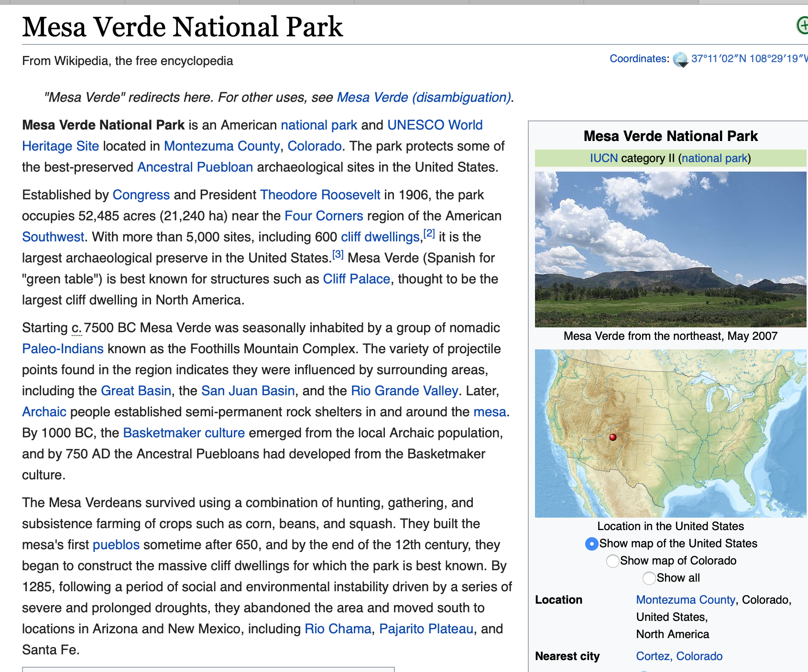Select the Show all radio button
808x672 pixels.
[649, 578]
